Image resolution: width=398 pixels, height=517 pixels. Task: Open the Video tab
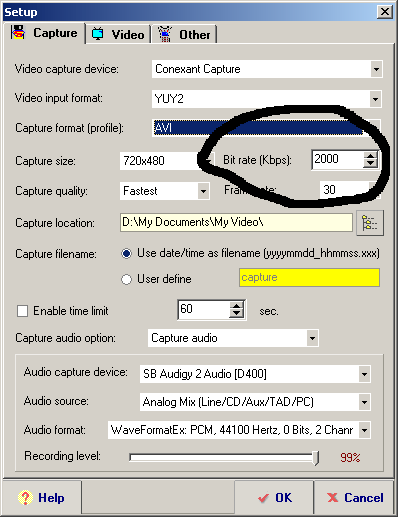pyautogui.click(x=118, y=34)
